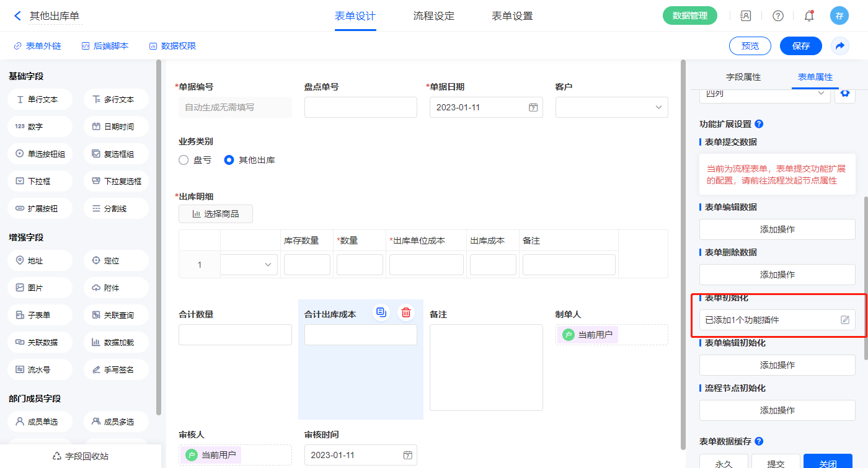Click the 数据管理 button

(x=689, y=16)
